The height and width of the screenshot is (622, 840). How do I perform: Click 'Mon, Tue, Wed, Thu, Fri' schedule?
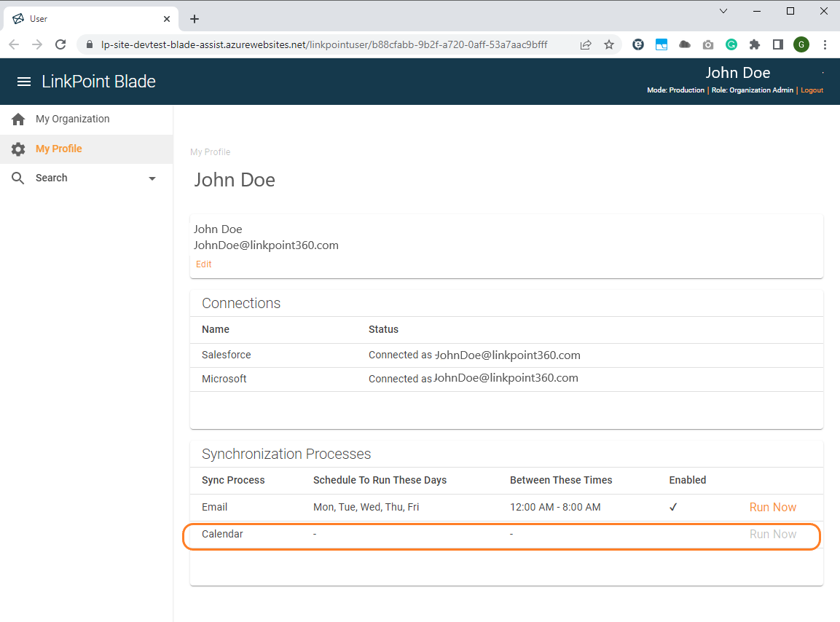click(x=366, y=507)
